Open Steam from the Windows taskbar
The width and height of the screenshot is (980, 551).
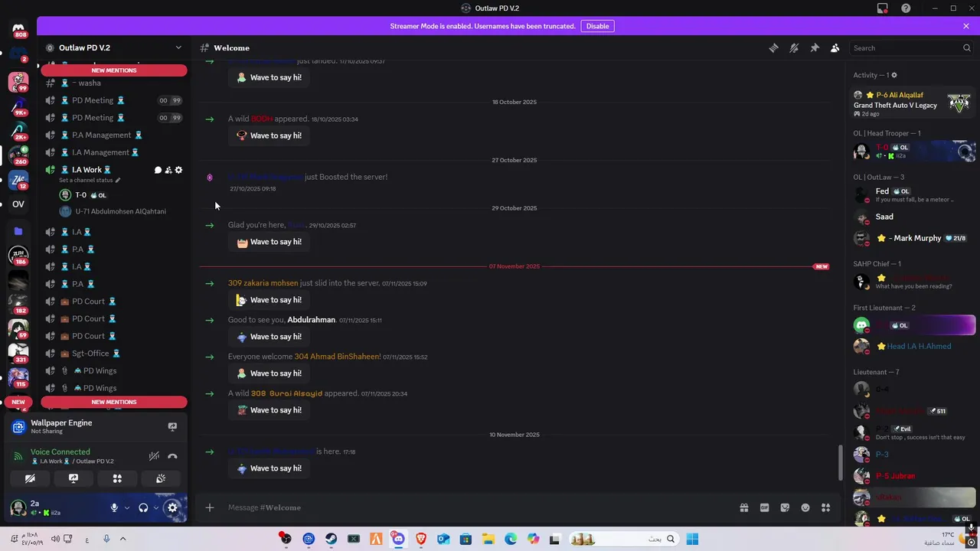click(x=331, y=539)
